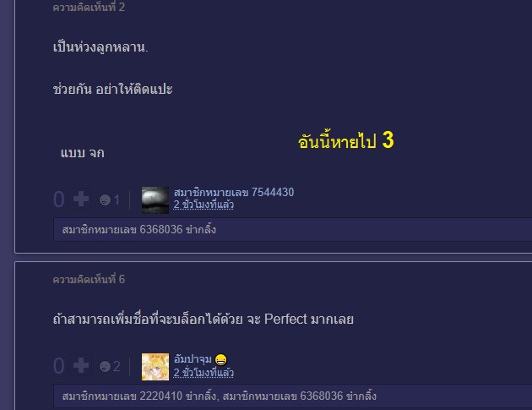Click timestamp link under อัมปาจุม
The image size is (532, 410).
(204, 373)
